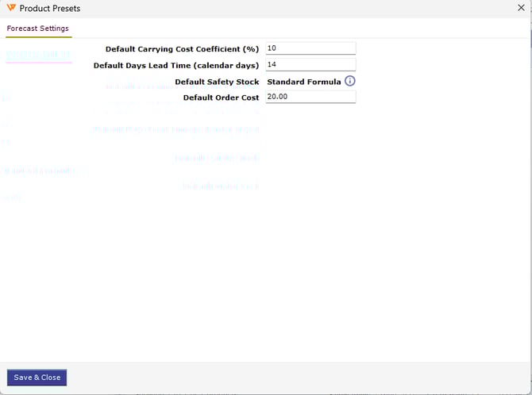Click the Default Carrying Cost Coefficient label
Image resolution: width=532 pixels, height=395 pixels.
point(182,49)
